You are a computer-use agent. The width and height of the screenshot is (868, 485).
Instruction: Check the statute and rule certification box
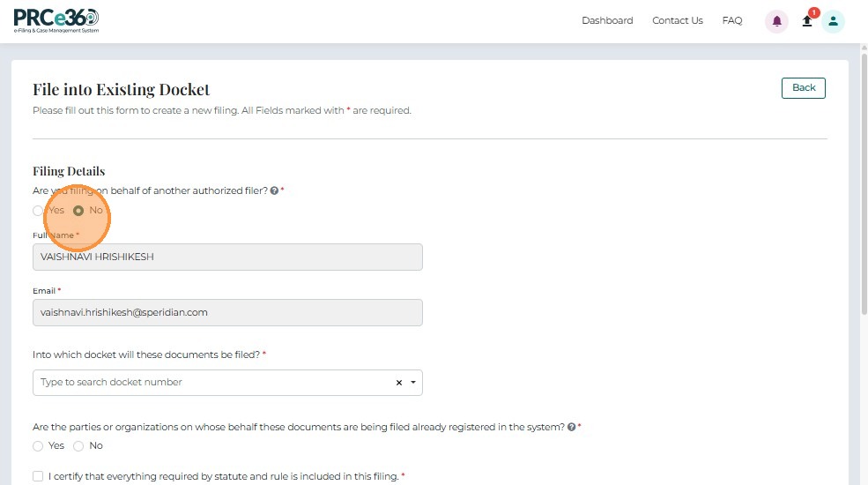38,476
